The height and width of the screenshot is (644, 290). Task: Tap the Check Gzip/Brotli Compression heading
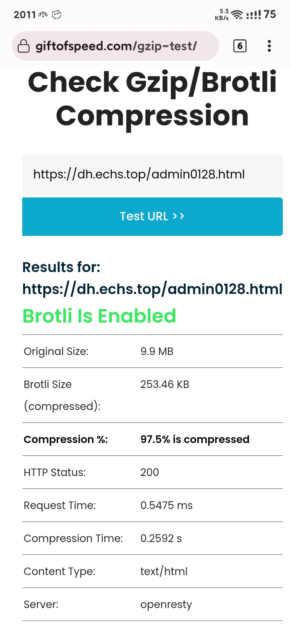pos(152,99)
